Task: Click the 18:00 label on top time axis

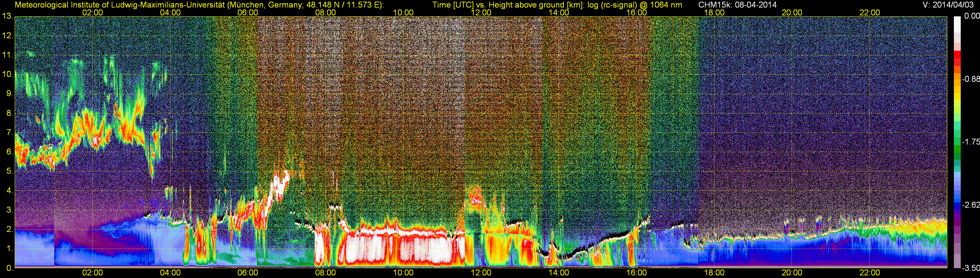Action: click(714, 12)
